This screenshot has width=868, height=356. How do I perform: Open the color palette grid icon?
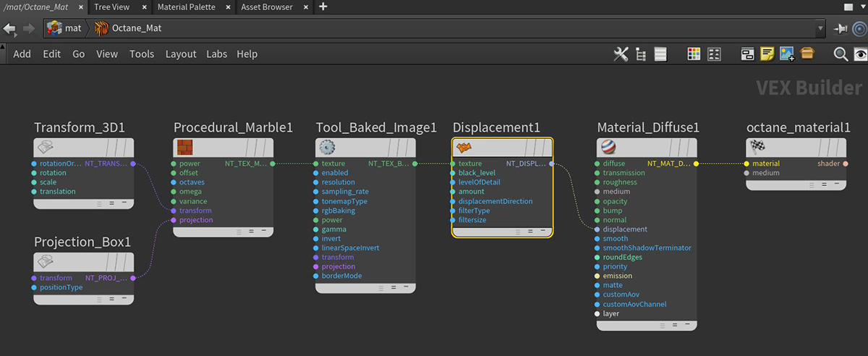point(694,54)
